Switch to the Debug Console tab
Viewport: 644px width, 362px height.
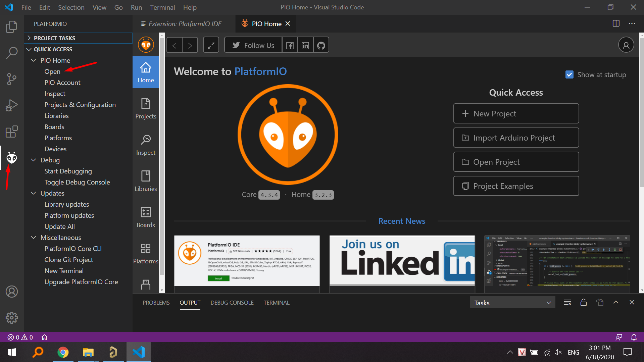coord(232,302)
